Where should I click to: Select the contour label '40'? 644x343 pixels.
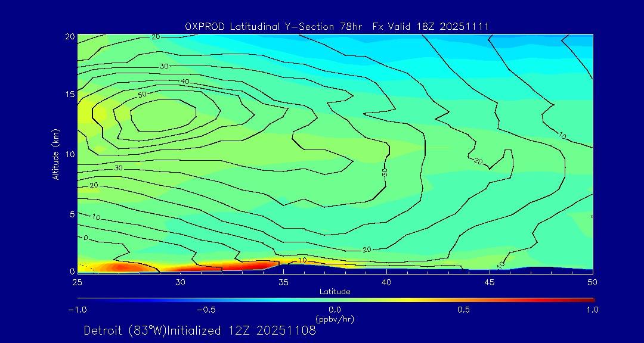(x=185, y=81)
